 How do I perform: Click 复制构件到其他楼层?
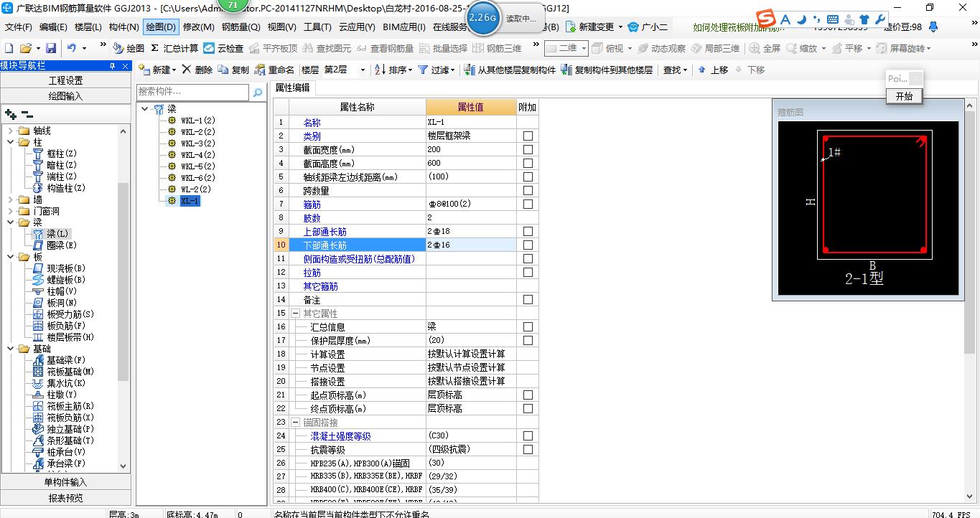[x=607, y=70]
